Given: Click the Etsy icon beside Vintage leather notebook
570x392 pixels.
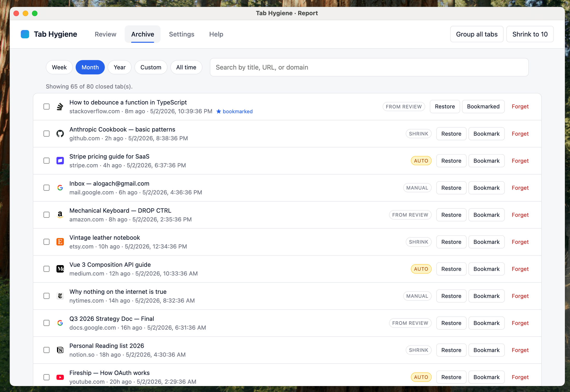Looking at the screenshot, I should pos(60,242).
